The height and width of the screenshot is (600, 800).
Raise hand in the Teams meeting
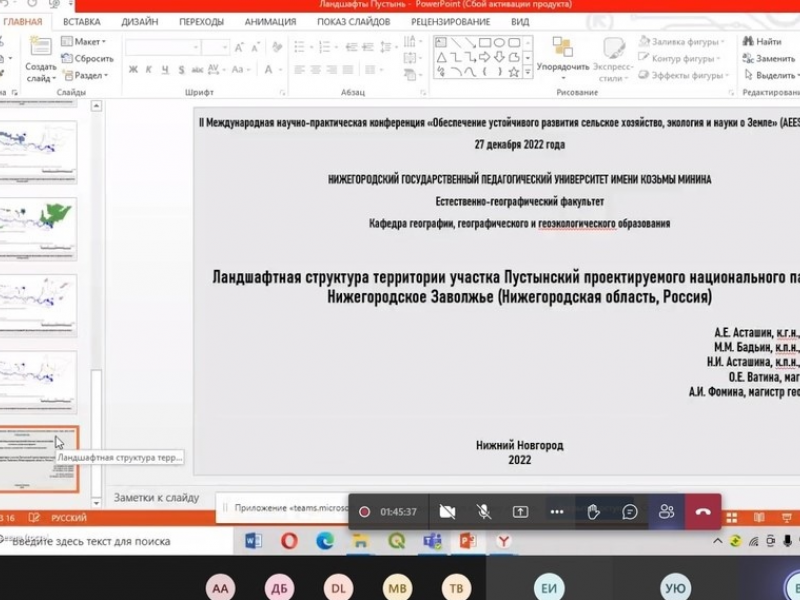click(593, 511)
